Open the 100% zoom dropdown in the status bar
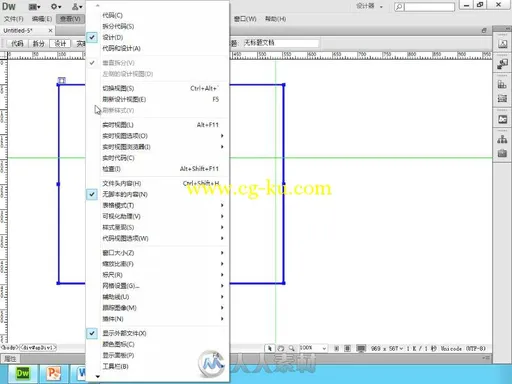Image resolution: width=512 pixels, height=384 pixels. [313, 348]
